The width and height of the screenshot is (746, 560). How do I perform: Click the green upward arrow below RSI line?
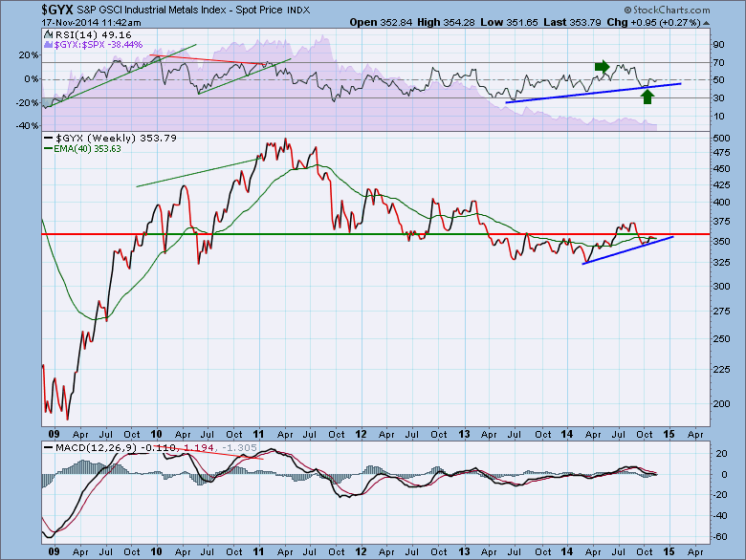647,95
